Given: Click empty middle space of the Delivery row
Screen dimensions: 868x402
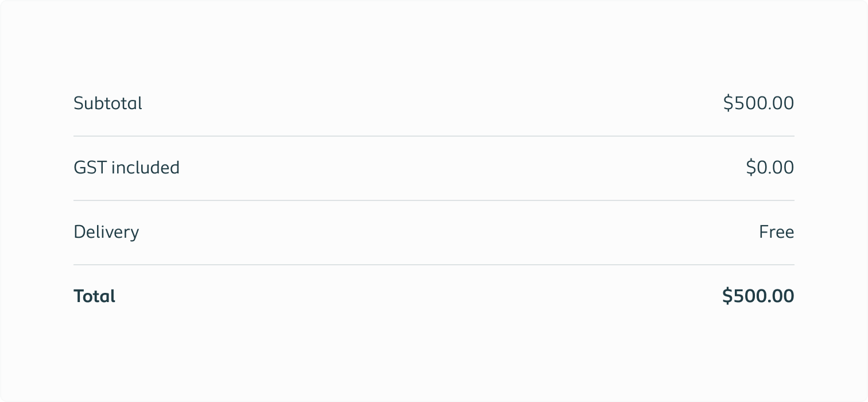Looking at the screenshot, I should [434, 232].
